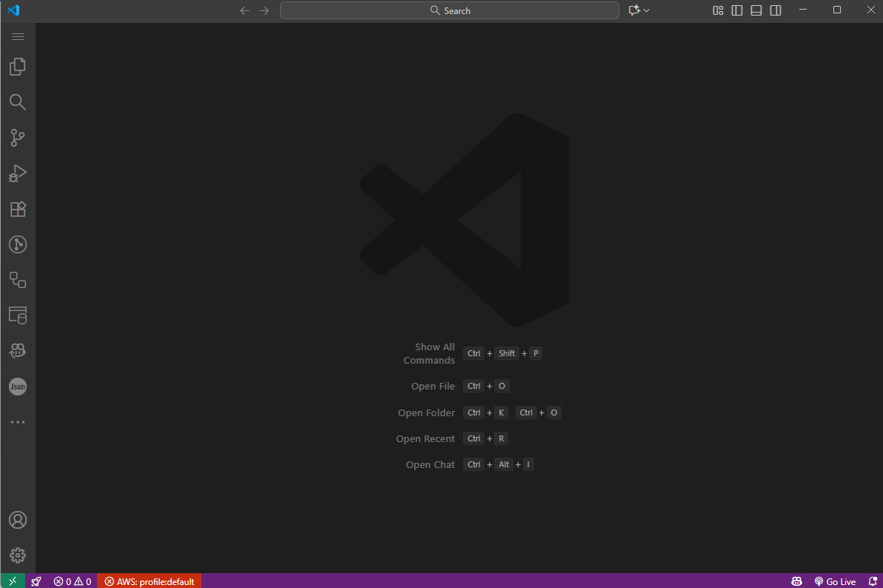This screenshot has width=883, height=588.
Task: Open the Source Control view
Action: [x=18, y=138]
